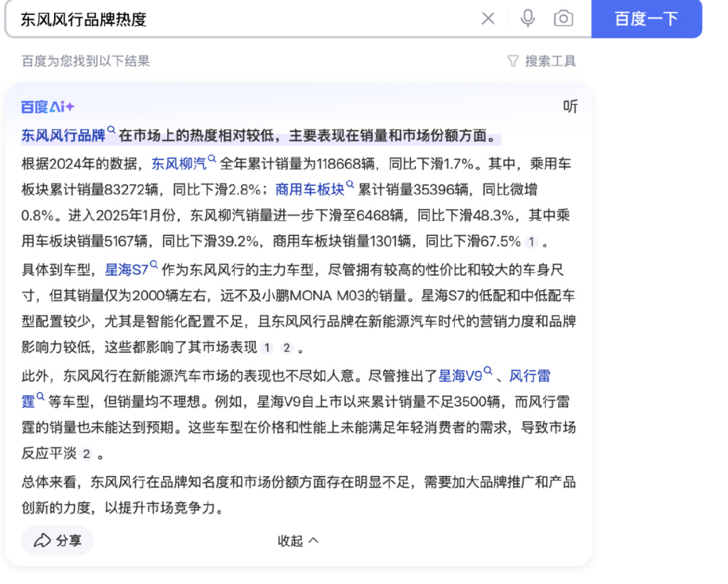
Task: Click the text 以提升市场竞争力
Action: tap(160, 508)
